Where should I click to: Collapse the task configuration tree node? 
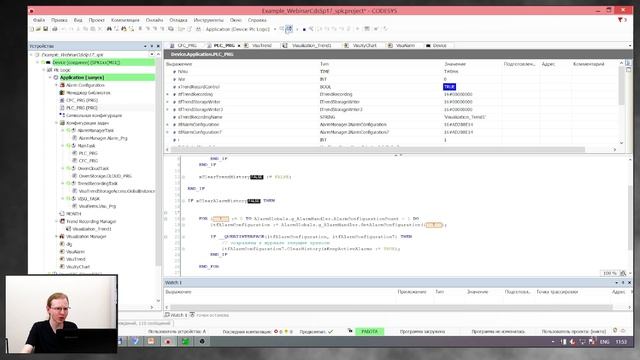[x=56, y=123]
